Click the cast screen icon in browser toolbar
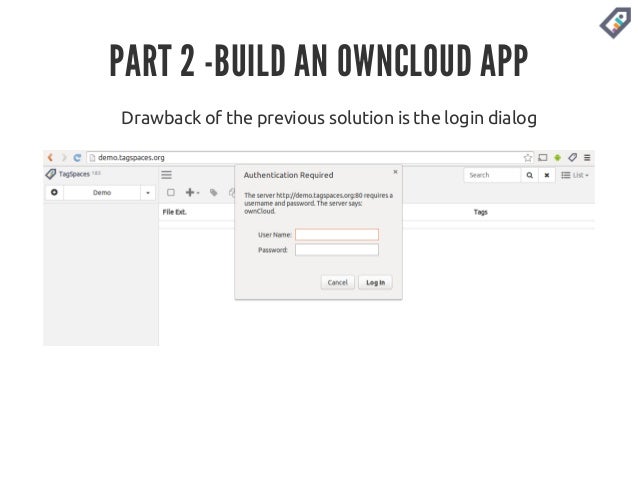Viewport: 638px width, 493px height. point(543,157)
